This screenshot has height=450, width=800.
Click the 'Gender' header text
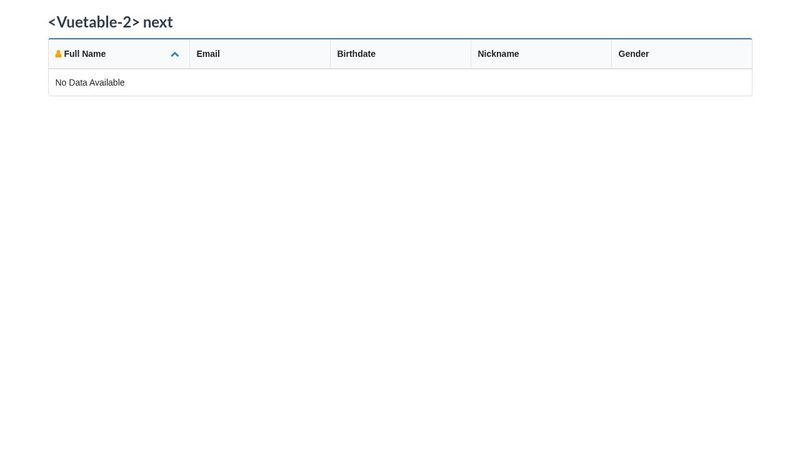pos(633,54)
